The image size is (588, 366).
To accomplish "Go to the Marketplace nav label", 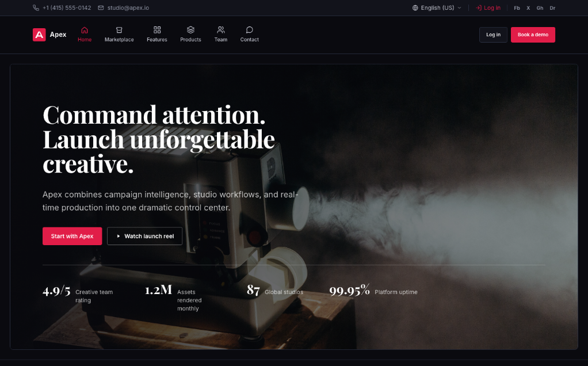I will click(119, 39).
